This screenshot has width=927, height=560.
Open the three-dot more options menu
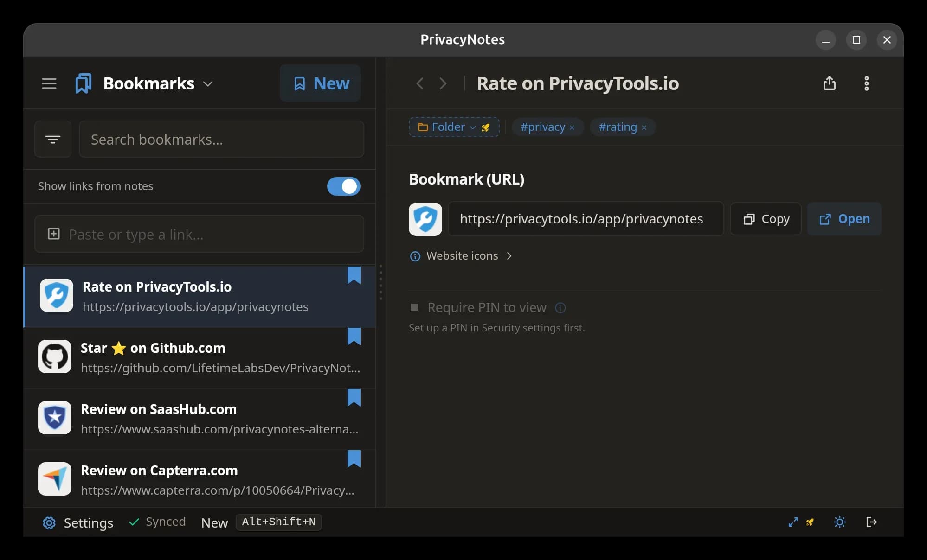(866, 83)
